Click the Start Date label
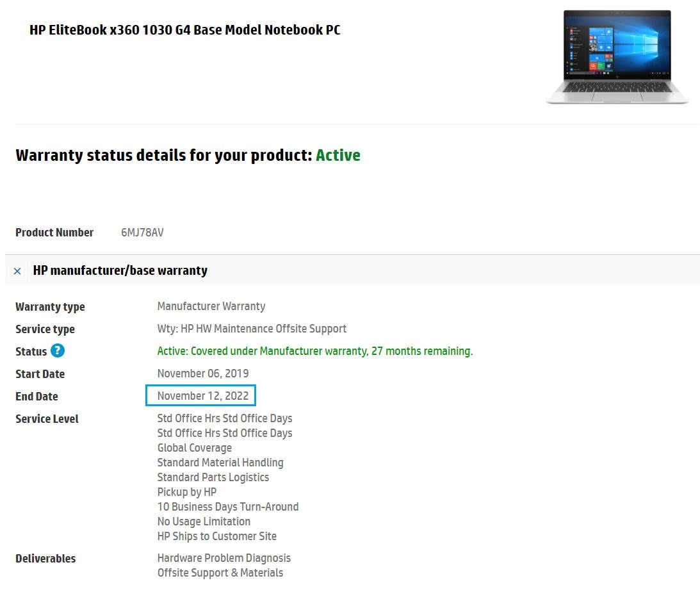 pyautogui.click(x=40, y=374)
